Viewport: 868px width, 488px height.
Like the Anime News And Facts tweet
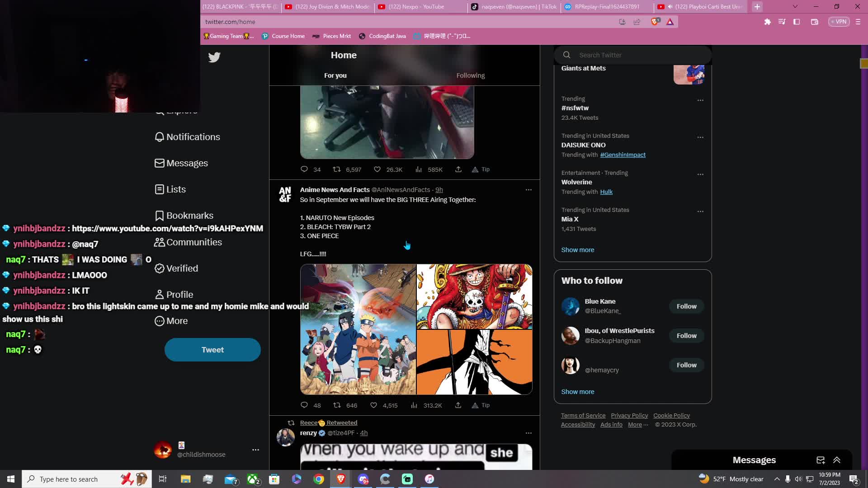374,405
